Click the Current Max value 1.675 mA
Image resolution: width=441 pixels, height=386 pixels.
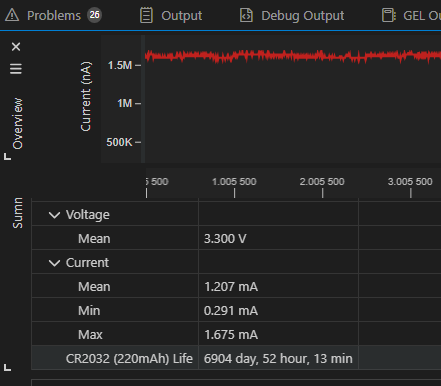pyautogui.click(x=231, y=335)
